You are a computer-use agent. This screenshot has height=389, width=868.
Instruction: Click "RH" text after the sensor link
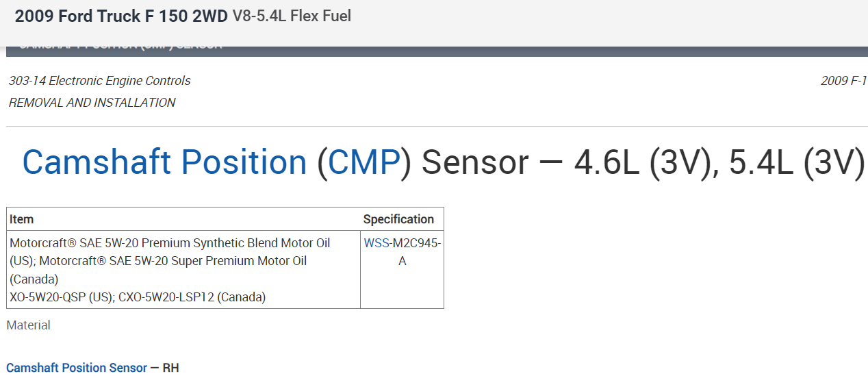pos(170,368)
